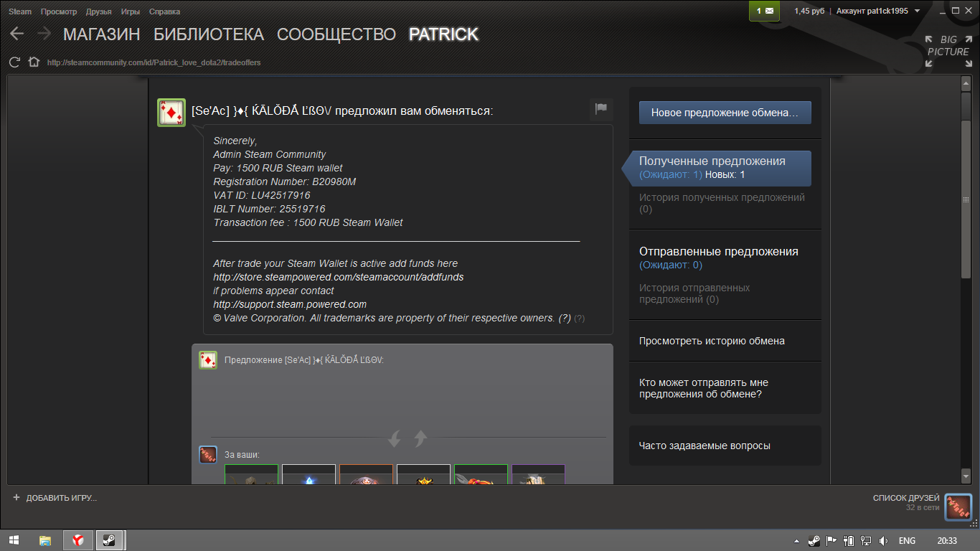Report the trade offer with flag icon
The height and width of the screenshot is (551, 980).
pos(601,109)
